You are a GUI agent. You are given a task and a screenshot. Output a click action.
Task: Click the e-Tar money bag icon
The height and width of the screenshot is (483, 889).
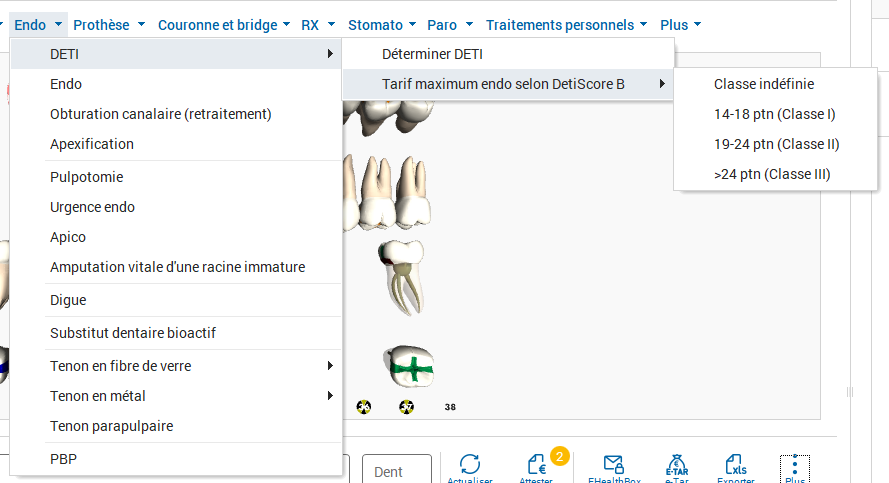click(677, 465)
